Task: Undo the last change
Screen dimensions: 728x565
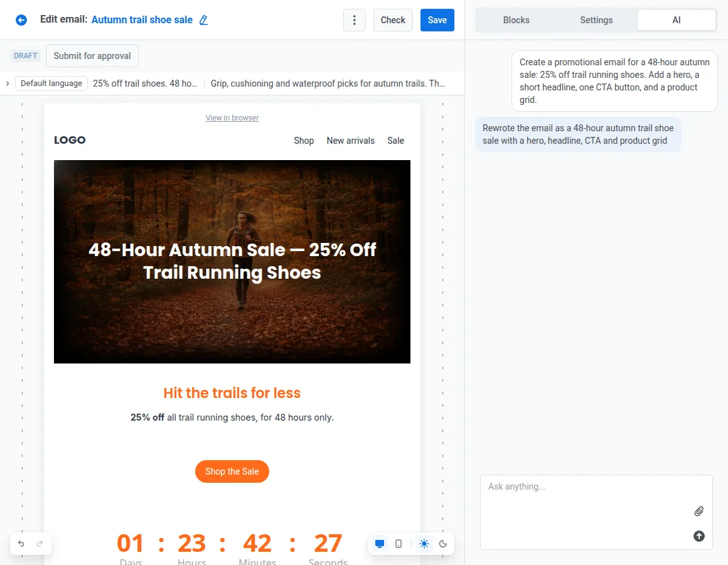Action: [x=21, y=544]
